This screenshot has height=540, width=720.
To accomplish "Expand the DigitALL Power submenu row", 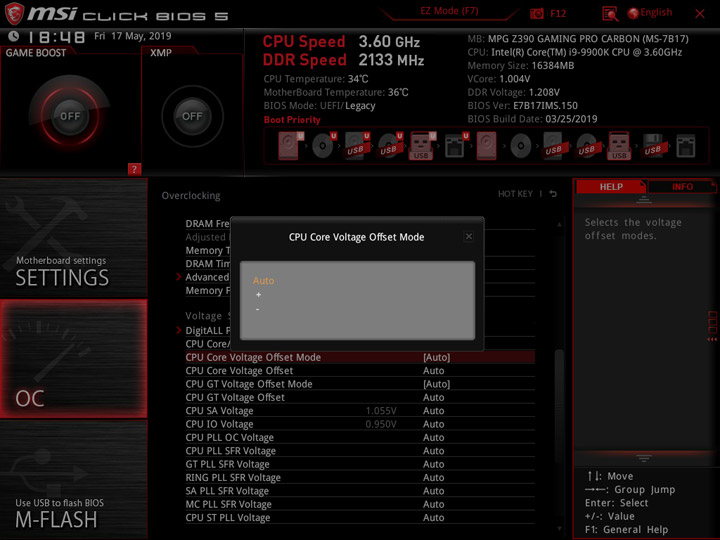I will pos(203,330).
